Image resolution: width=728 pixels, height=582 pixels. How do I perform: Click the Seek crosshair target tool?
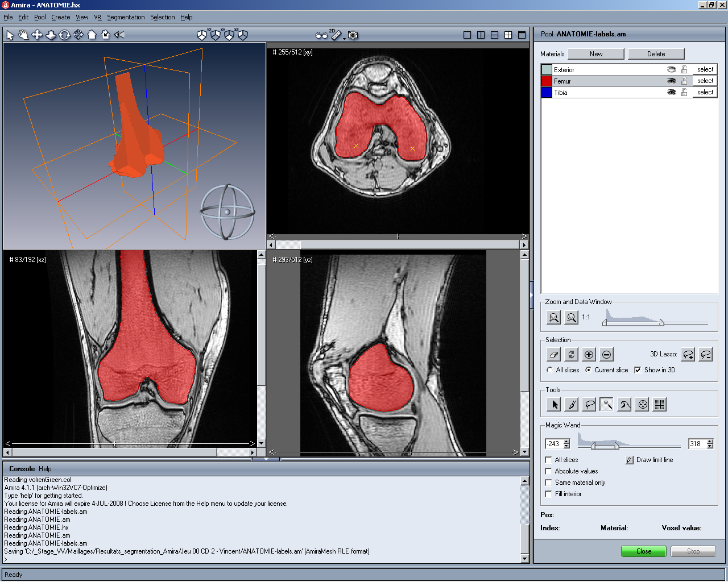click(78, 35)
